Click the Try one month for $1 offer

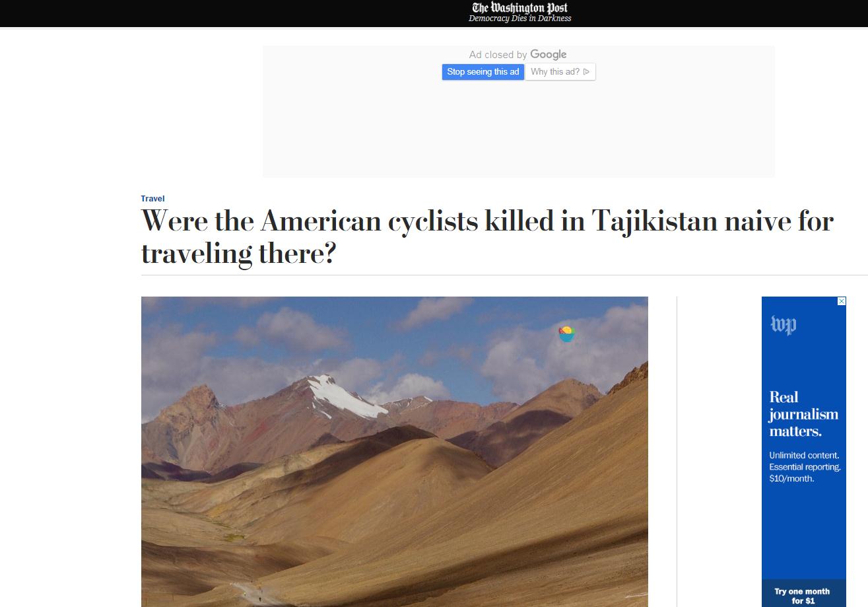(803, 596)
